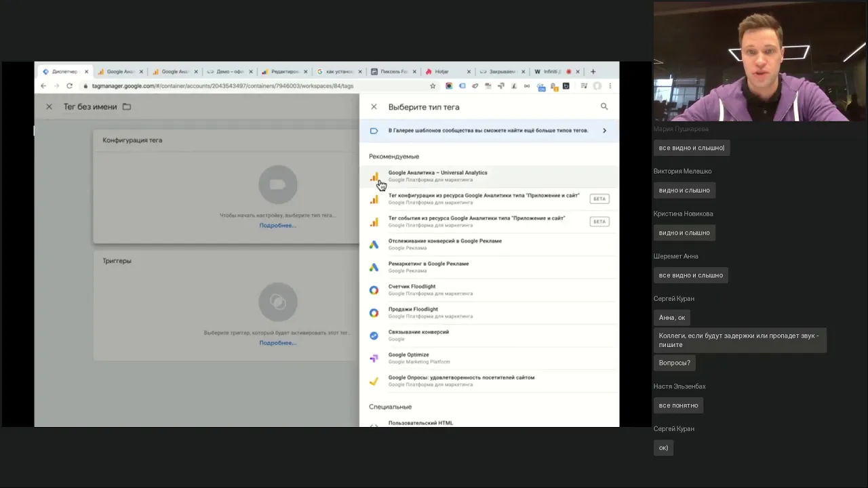Pick the Счётчик Floodlight tag
This screenshot has height=488, width=868.
click(489, 290)
